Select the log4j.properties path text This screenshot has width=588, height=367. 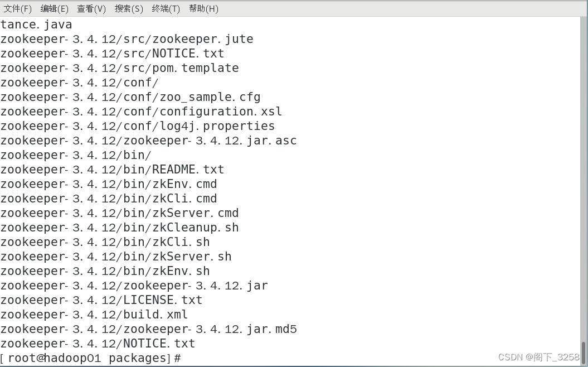click(x=137, y=125)
